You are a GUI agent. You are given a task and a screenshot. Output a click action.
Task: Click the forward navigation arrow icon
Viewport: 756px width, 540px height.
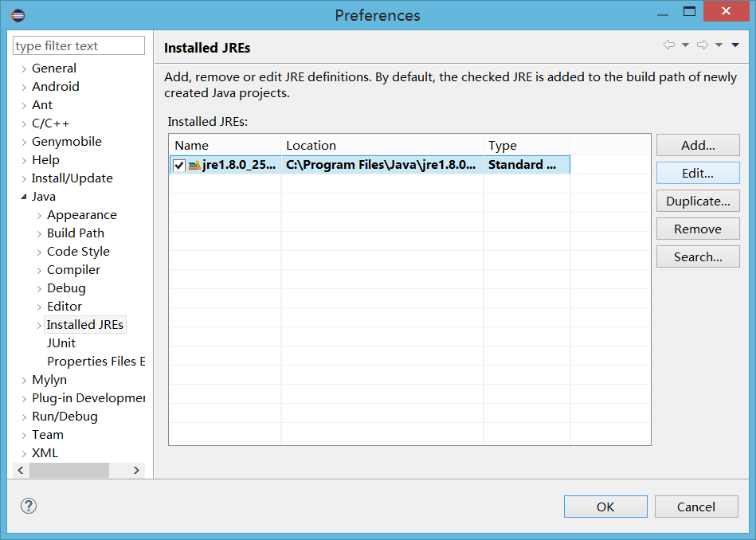(x=702, y=45)
